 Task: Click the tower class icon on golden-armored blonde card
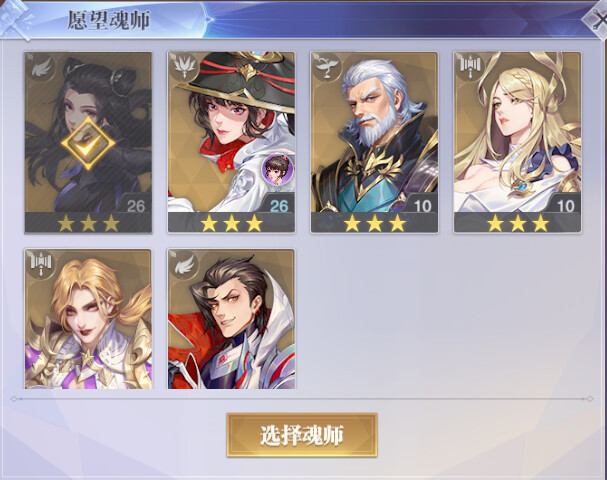coord(41,263)
